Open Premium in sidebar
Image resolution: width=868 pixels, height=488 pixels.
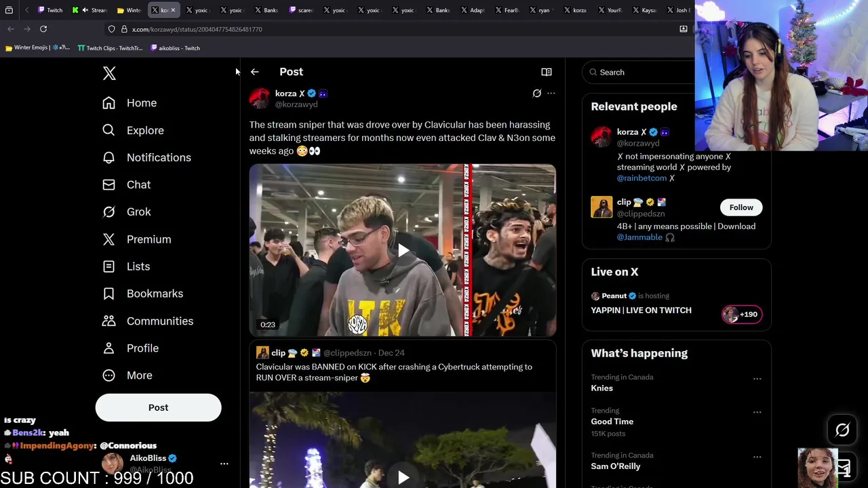coord(137,239)
